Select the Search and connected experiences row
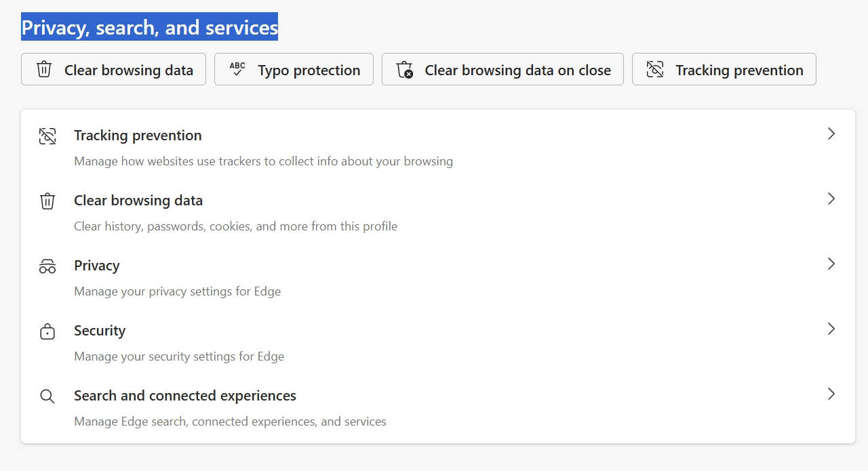 434,407
